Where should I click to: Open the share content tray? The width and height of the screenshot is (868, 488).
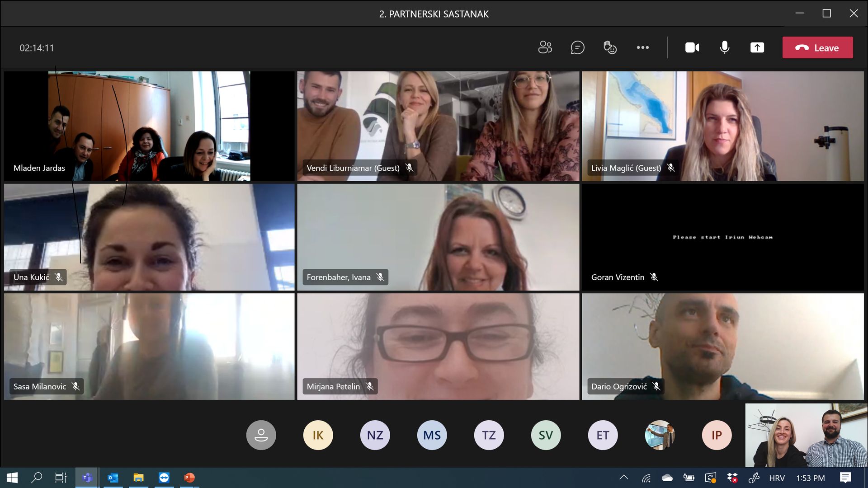click(x=757, y=47)
